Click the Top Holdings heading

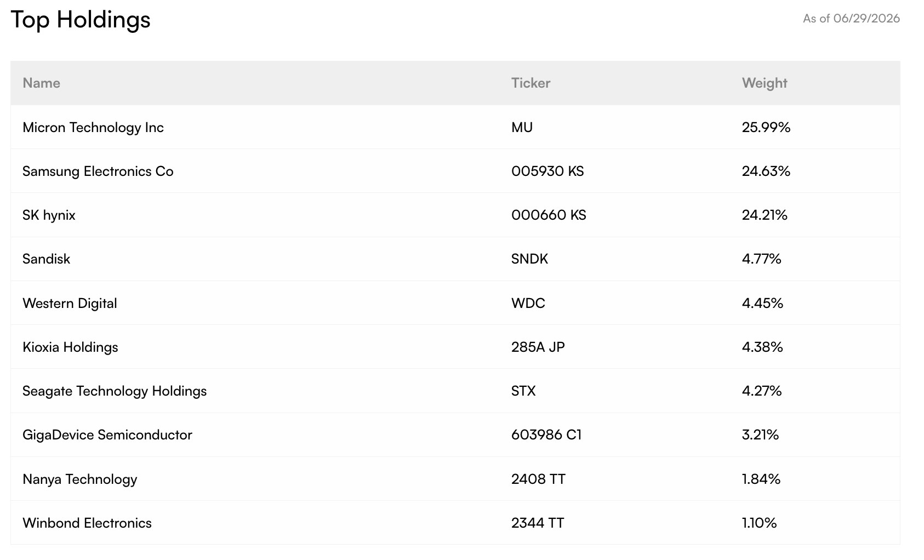point(81,20)
